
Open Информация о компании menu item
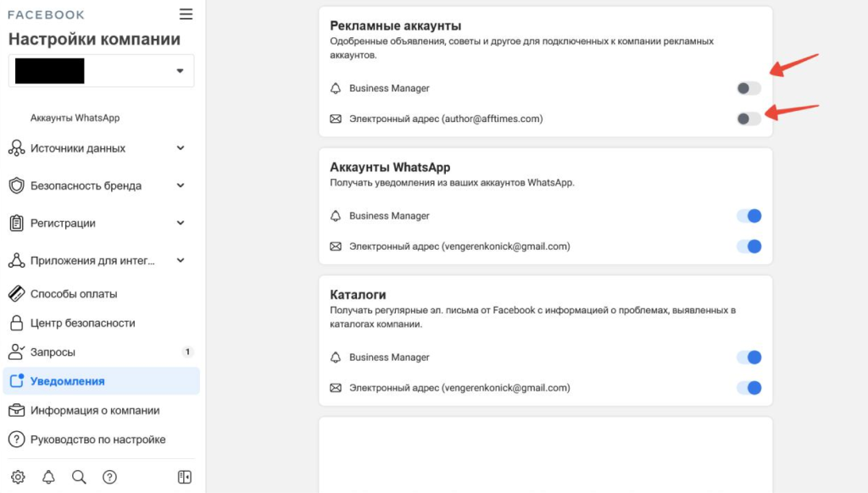pyautogui.click(x=102, y=411)
